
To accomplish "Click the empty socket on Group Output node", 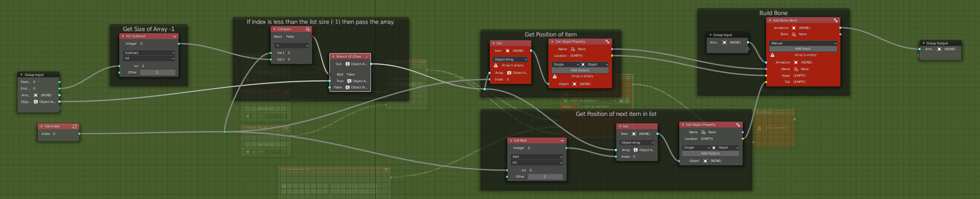I will click(x=919, y=56).
